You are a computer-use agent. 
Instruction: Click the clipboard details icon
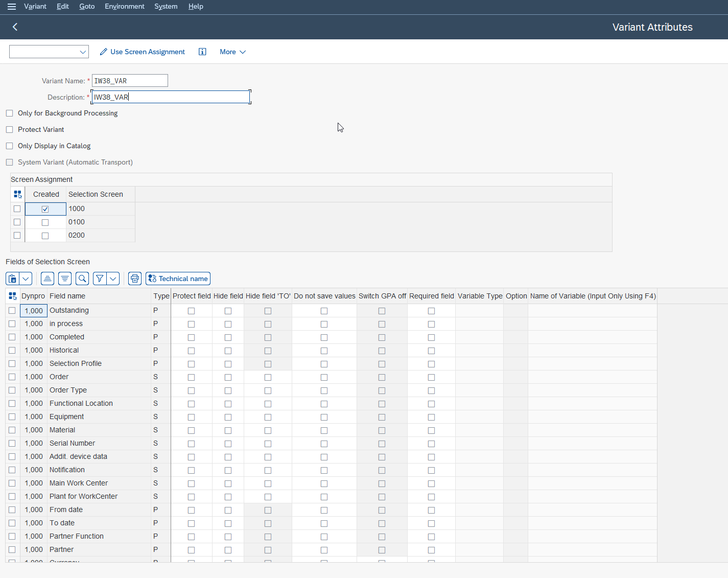[12, 279]
